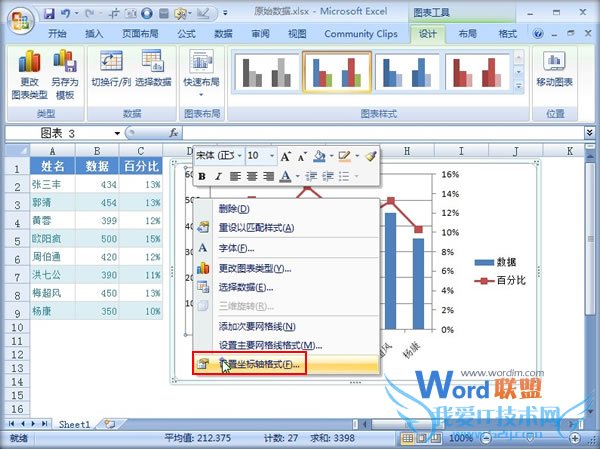600x449 pixels.
Task: Align text right in mini toolbar
Action: [x=269, y=176]
